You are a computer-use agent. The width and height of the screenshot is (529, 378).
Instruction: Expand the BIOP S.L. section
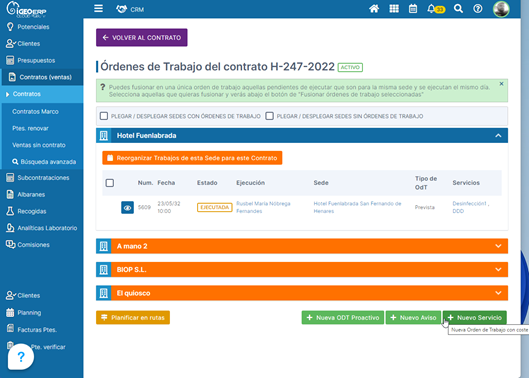tap(498, 270)
